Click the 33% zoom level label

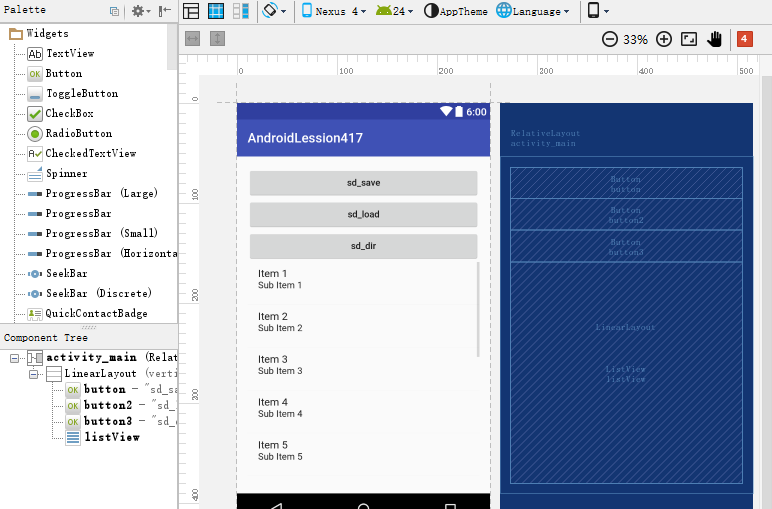(x=635, y=39)
